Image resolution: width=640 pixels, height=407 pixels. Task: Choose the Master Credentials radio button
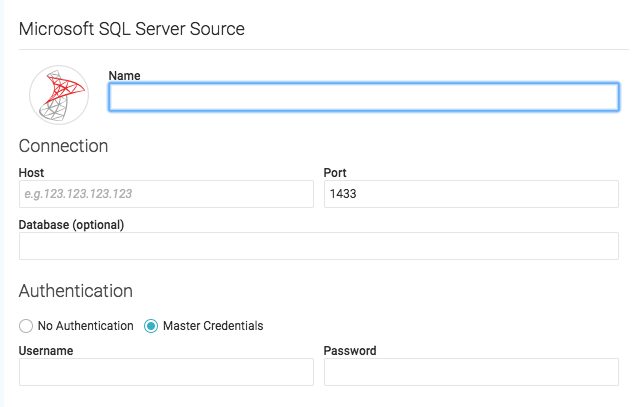[x=151, y=326]
